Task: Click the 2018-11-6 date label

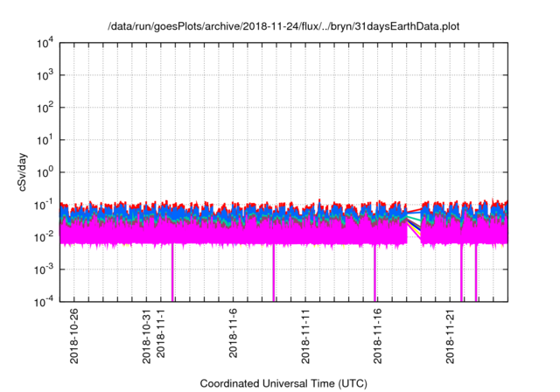Action: coord(234,333)
